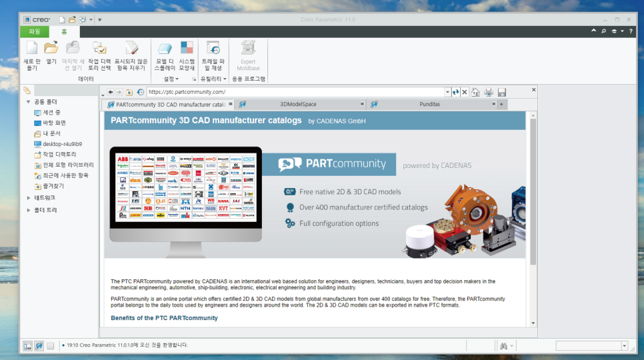Open the 파일 menu tab
Image resolution: width=644 pixels, height=360 pixels.
[x=35, y=31]
